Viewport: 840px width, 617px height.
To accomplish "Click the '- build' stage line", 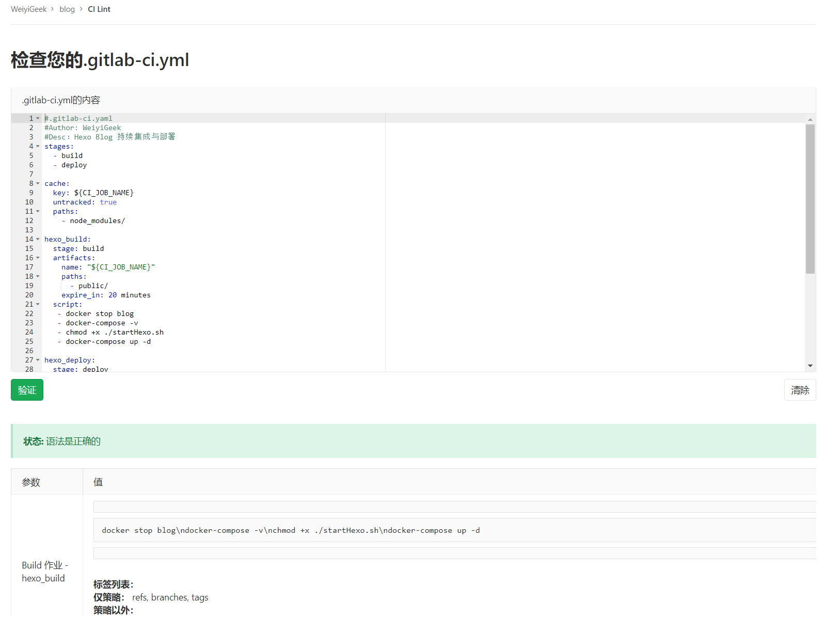I will tap(68, 155).
